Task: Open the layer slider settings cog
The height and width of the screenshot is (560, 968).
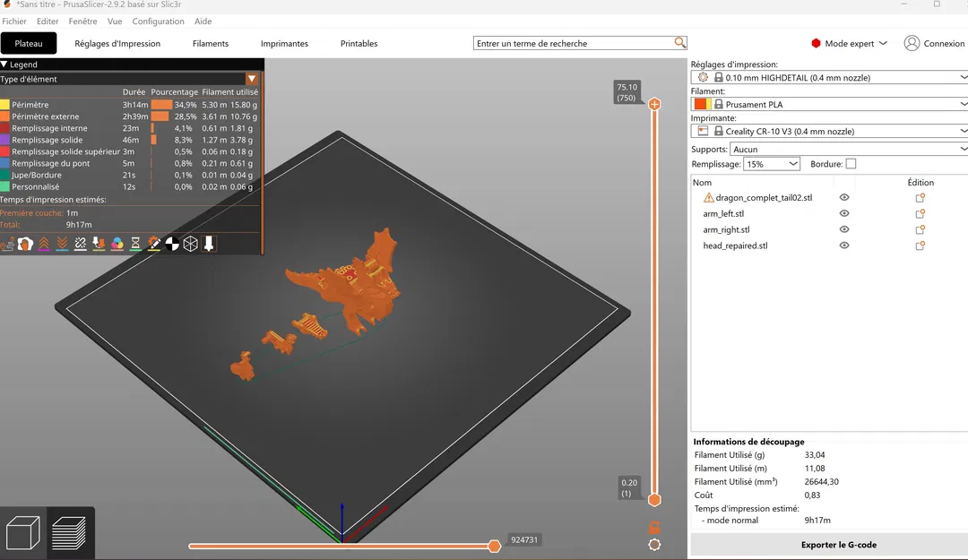Action: 654,545
